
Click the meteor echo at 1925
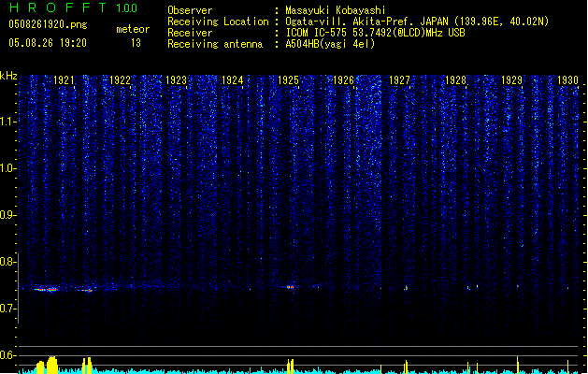click(290, 287)
